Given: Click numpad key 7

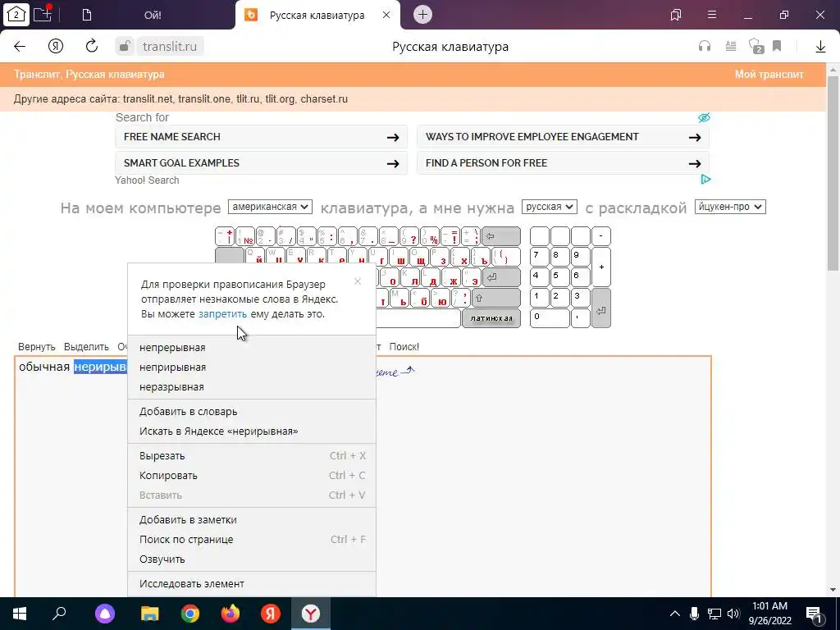Looking at the screenshot, I should 540,257.
